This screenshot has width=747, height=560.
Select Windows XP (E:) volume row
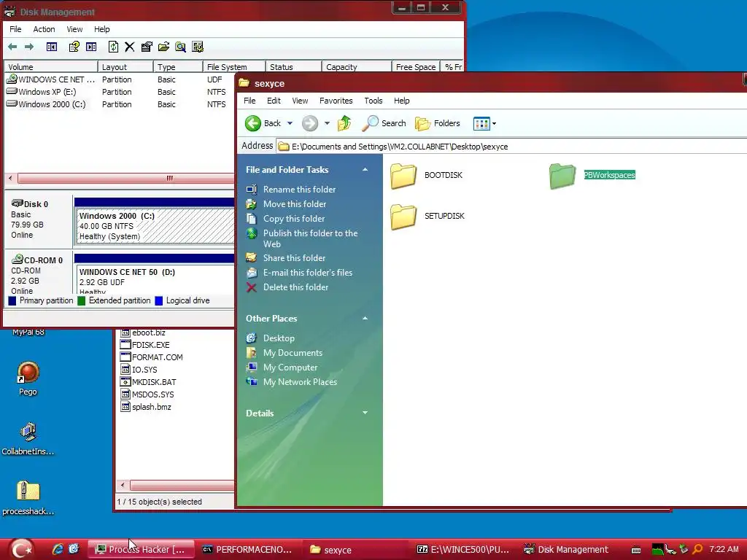[119, 92]
